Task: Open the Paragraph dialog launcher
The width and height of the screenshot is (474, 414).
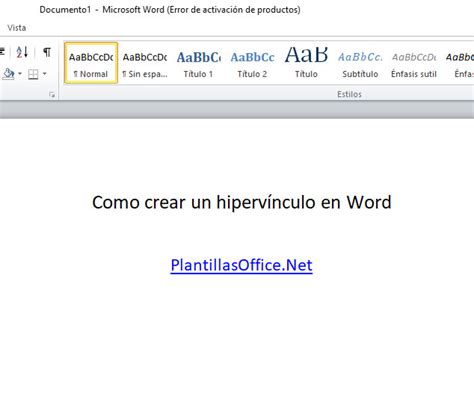Action: tap(52, 95)
